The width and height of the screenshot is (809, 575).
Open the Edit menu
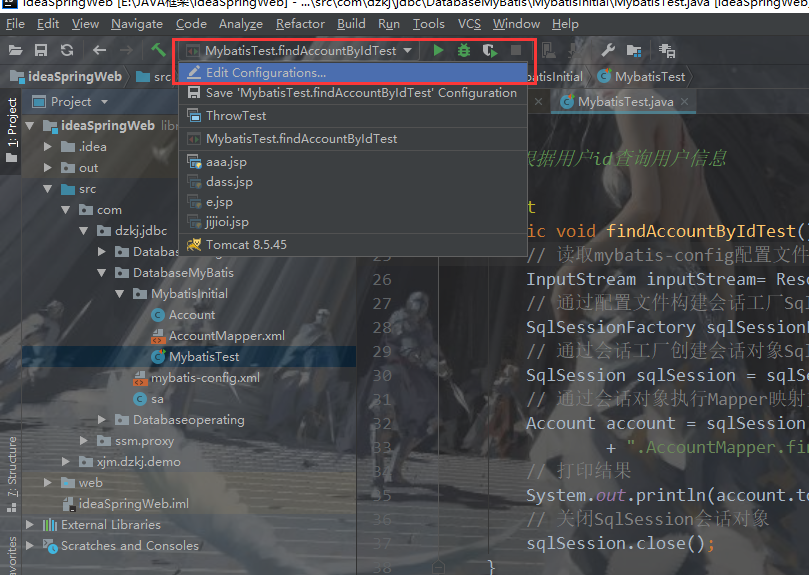click(x=48, y=24)
